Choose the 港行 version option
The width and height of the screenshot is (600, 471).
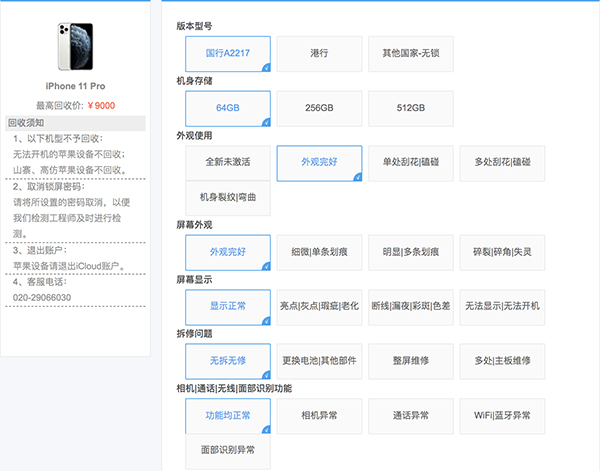[319, 54]
